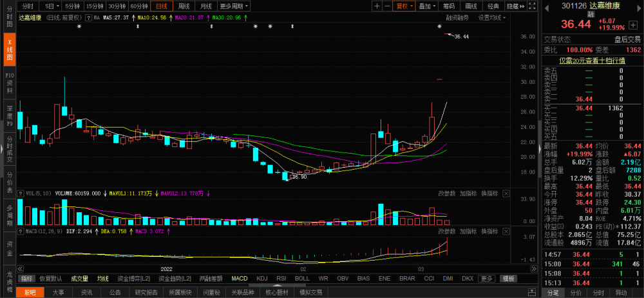
Task: Close the MACD indicator panel
Action: [x=506, y=232]
